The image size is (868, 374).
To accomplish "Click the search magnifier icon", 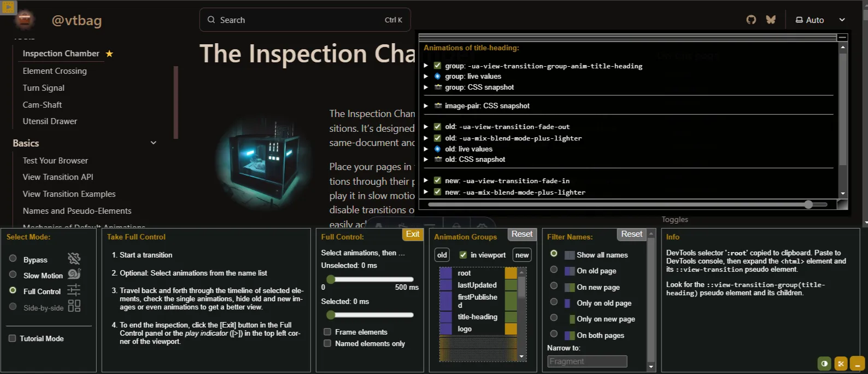I will point(211,20).
